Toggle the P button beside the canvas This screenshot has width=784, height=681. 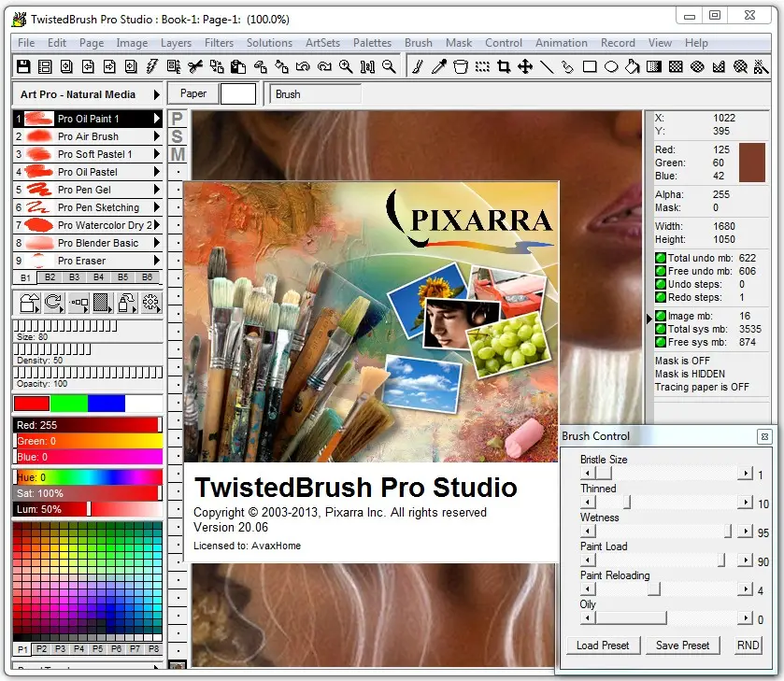coord(177,119)
